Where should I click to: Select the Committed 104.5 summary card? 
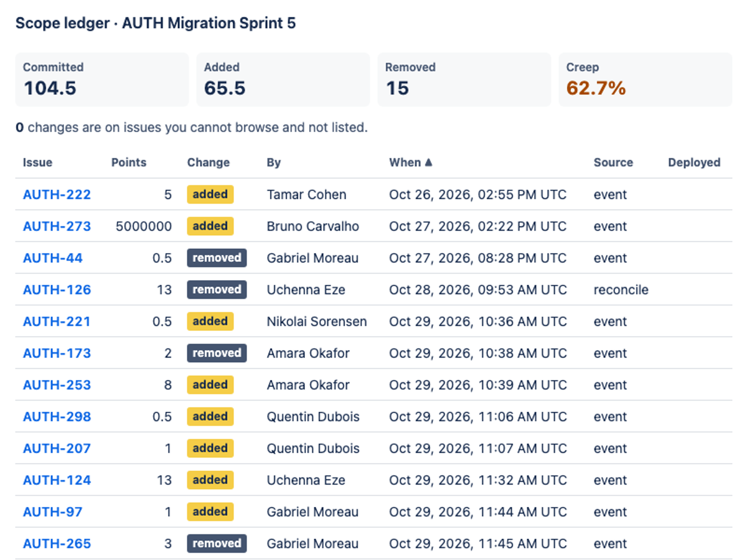coord(102,79)
